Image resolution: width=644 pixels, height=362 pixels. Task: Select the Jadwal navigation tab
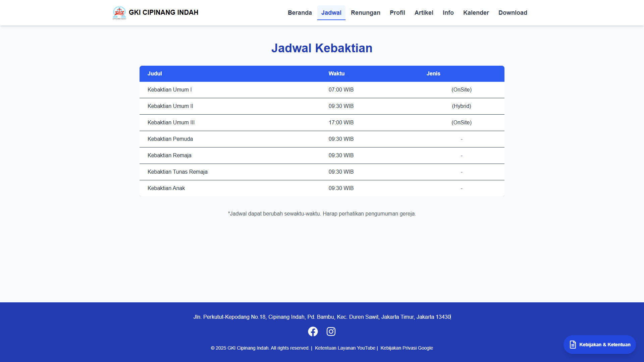point(331,13)
